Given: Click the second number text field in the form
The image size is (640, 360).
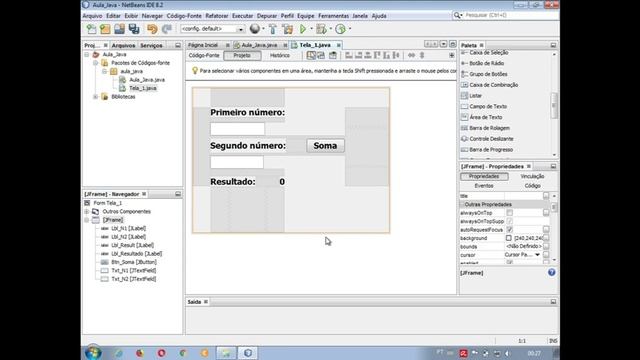Looking at the screenshot, I should [x=237, y=162].
